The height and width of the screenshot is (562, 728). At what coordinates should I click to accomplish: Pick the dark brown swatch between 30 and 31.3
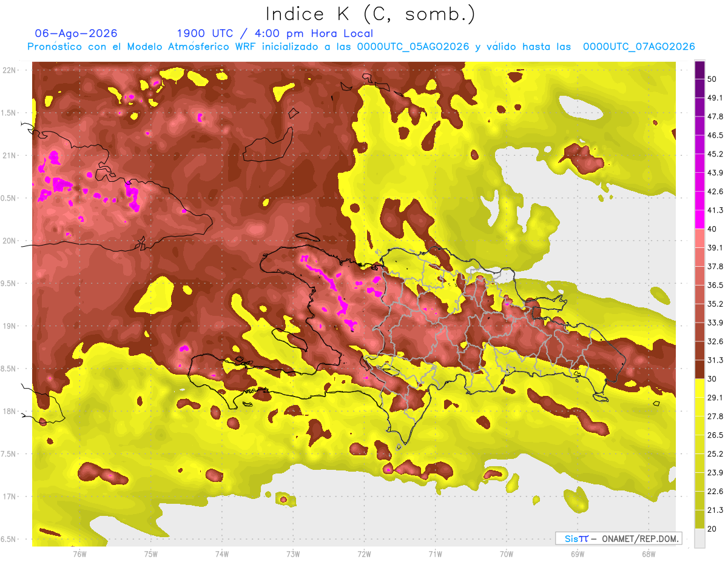tap(699, 370)
